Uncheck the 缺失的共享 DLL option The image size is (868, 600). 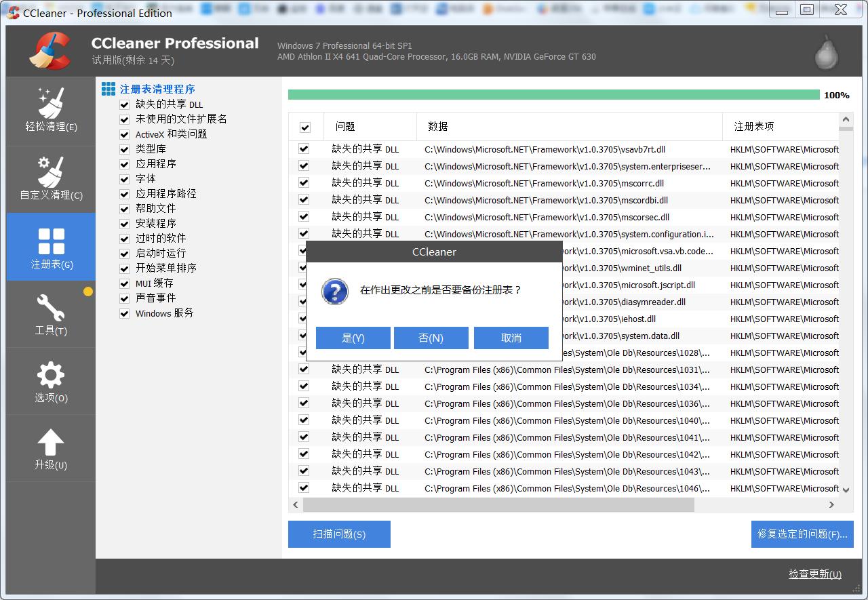(x=125, y=104)
